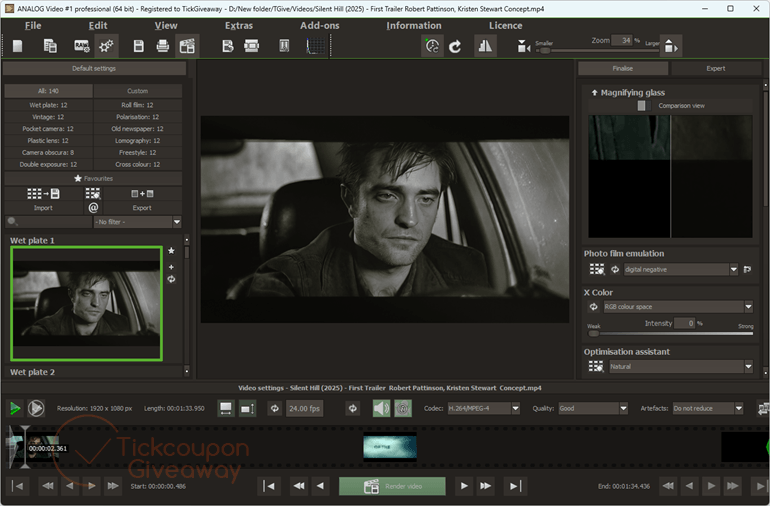Open Optimisation assistant preset grid icon
Viewport: 770px width, 506px height.
pos(596,366)
